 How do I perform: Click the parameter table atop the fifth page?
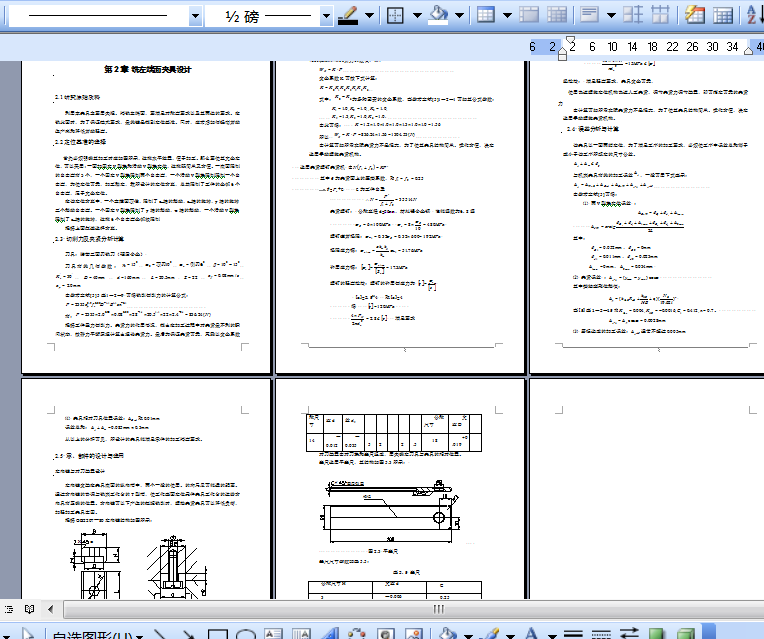394,433
